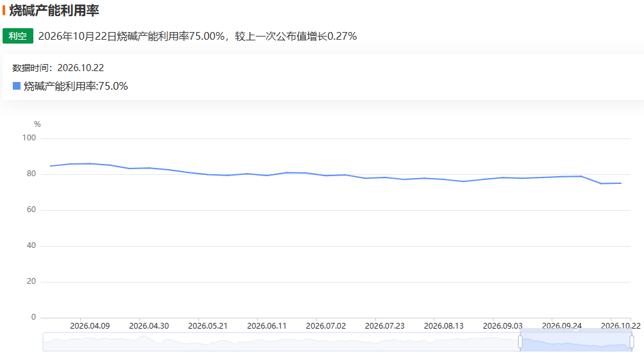Click the highlighted range in the overview slider
The width and height of the screenshot is (644, 353).
click(x=576, y=341)
